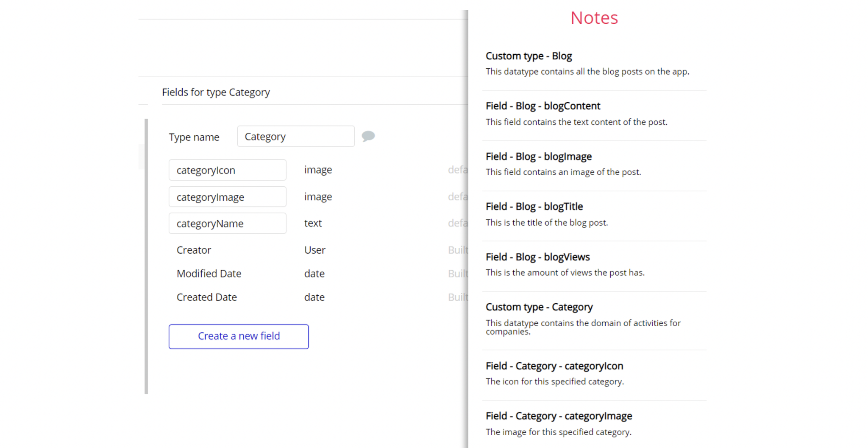The height and width of the screenshot is (448, 868).
Task: Click the Create a new field button
Action: (x=239, y=336)
